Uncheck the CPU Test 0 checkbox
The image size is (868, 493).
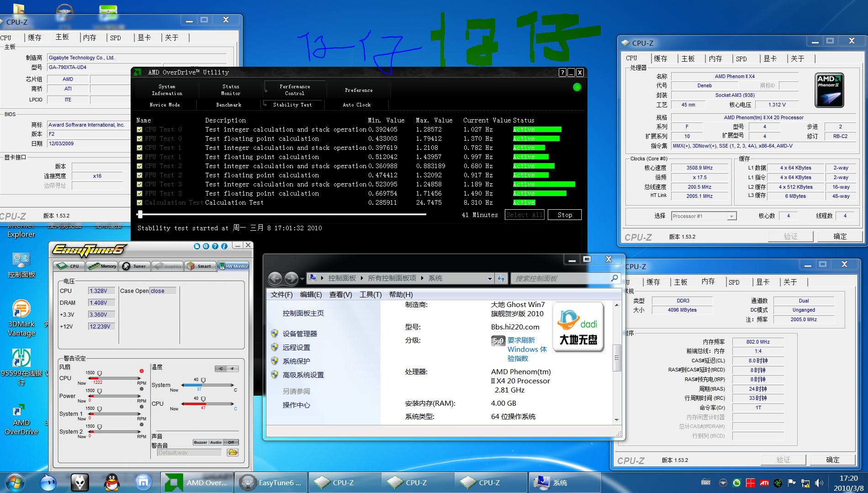[139, 130]
